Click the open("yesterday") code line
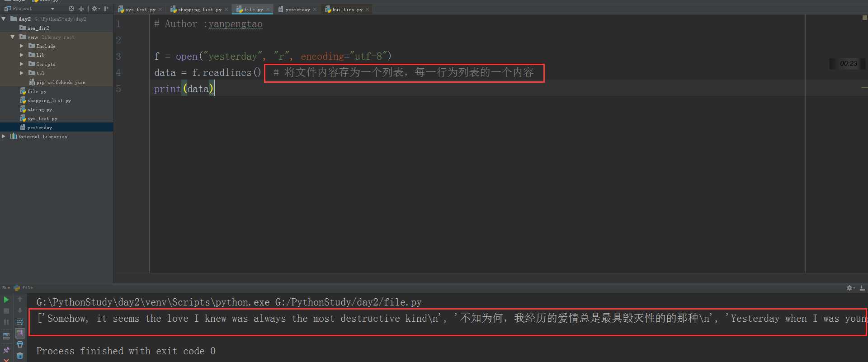The height and width of the screenshot is (362, 868). pos(273,56)
